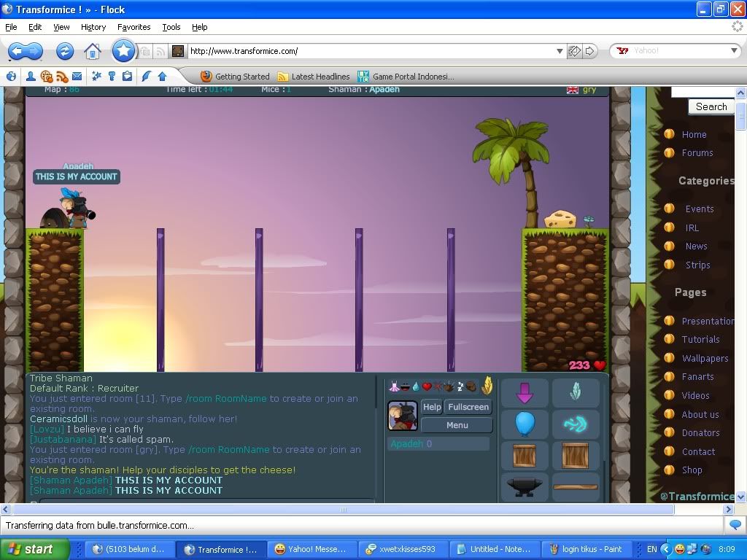This screenshot has width=747, height=560.
Task: Open the in-game Menu button
Action: (457, 425)
